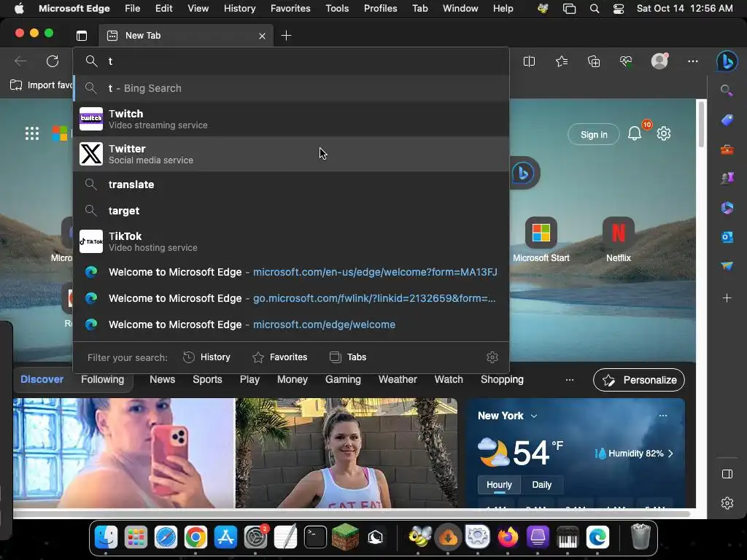Choose 'translate' search suggestion
Image resolution: width=747 pixels, height=560 pixels.
click(290, 184)
